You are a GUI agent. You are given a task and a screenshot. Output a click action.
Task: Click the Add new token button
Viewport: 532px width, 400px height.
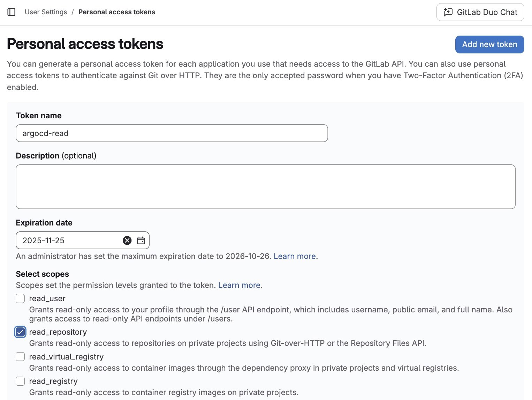[489, 44]
